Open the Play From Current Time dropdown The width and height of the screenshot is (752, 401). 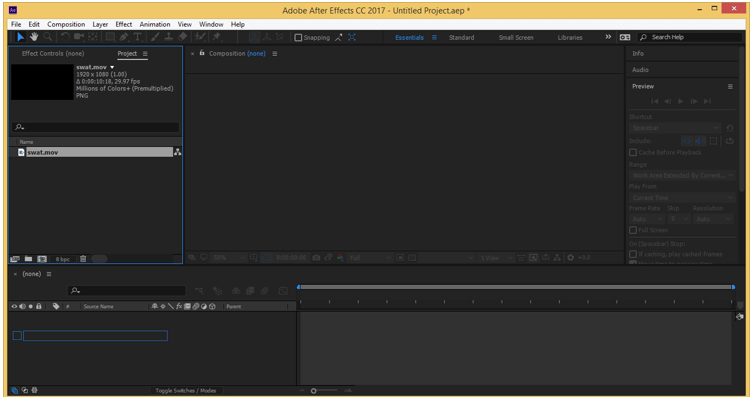click(x=682, y=198)
